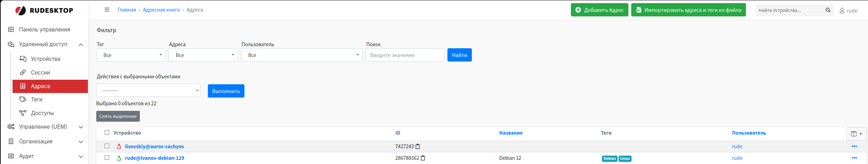Open the Тег filter dropdown
The height and width of the screenshot is (164, 868).
point(131,55)
